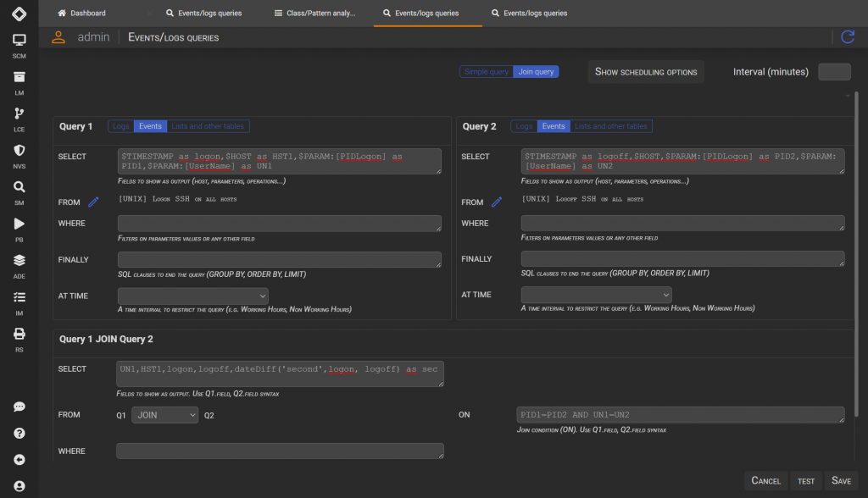
Task: Open the user account icon in sidebar
Action: coord(19,486)
